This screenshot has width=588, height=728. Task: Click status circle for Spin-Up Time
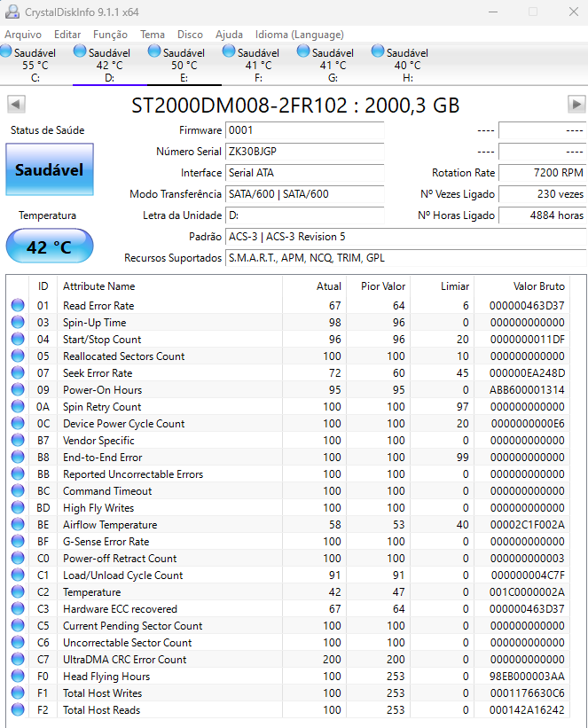point(18,322)
